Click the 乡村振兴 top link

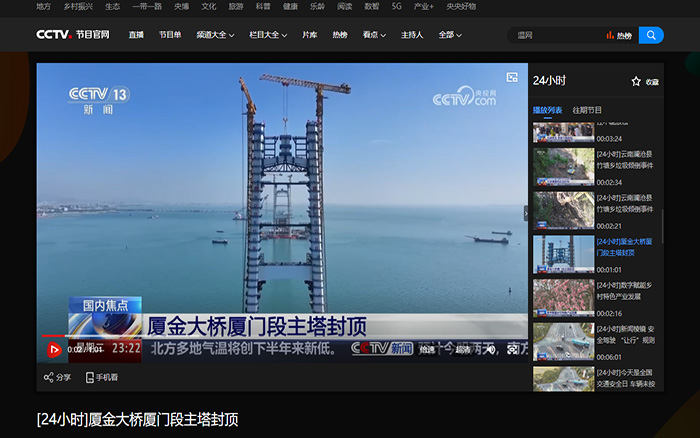tap(78, 6)
